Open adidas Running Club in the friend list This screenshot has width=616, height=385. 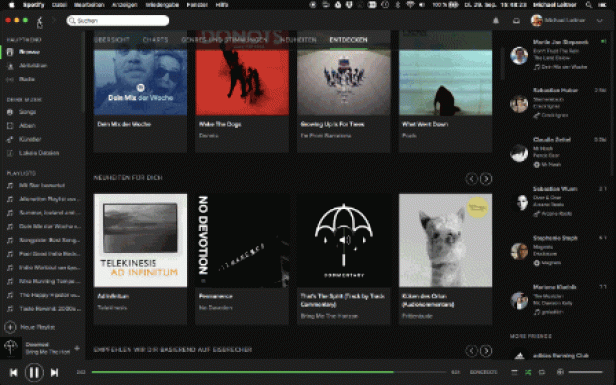pyautogui.click(x=561, y=356)
